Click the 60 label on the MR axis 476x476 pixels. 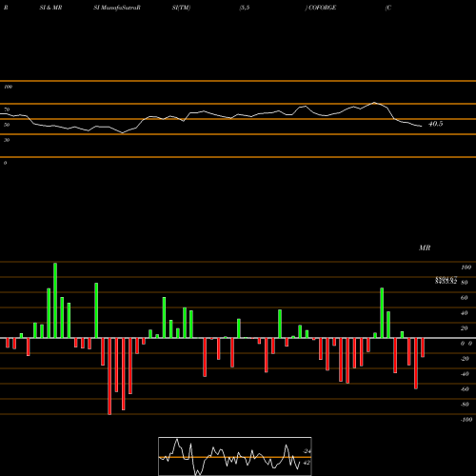coord(465,298)
